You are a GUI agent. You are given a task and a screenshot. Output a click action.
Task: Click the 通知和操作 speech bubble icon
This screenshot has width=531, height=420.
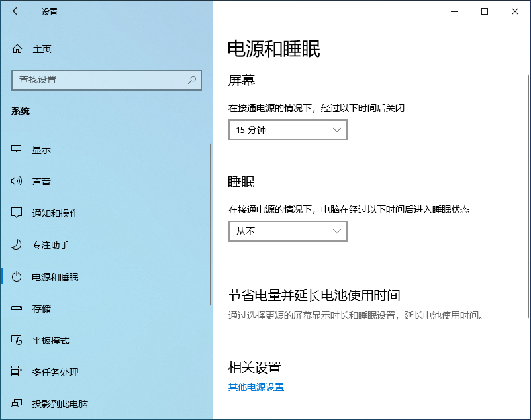coord(17,213)
